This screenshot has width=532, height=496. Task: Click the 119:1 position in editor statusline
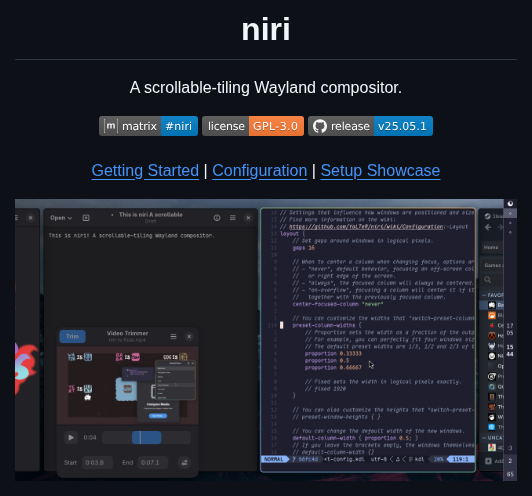point(460,459)
